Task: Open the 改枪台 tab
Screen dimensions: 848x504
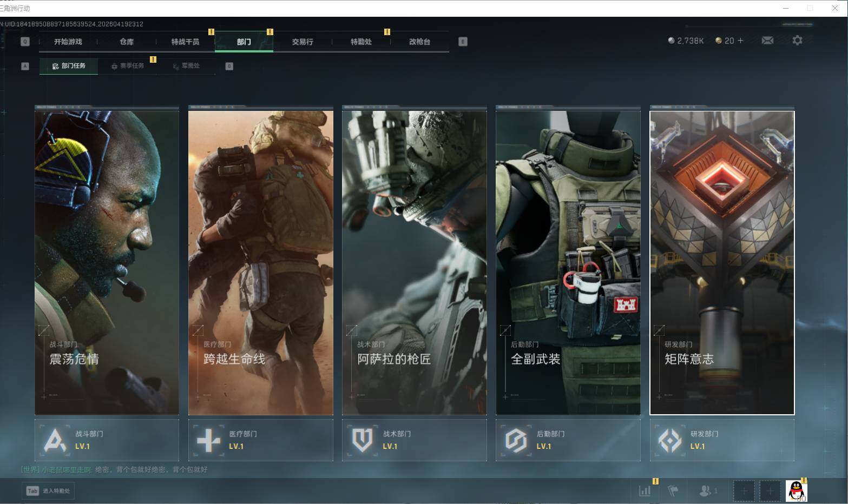Action: pyautogui.click(x=419, y=42)
